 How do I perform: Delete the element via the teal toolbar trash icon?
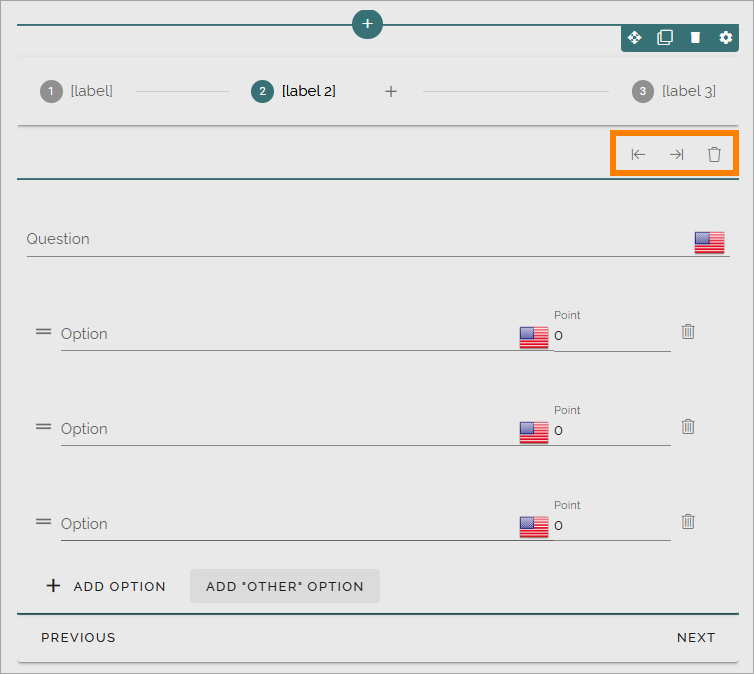click(695, 37)
